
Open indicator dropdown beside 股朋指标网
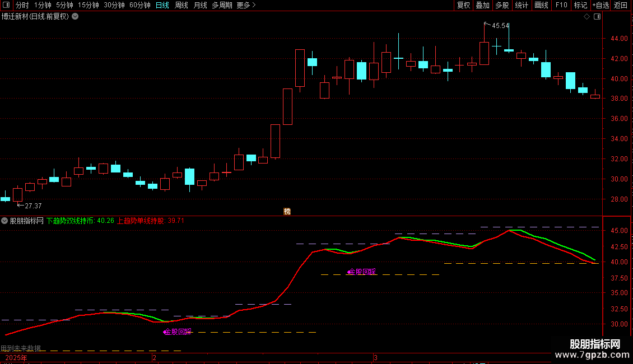4,221
